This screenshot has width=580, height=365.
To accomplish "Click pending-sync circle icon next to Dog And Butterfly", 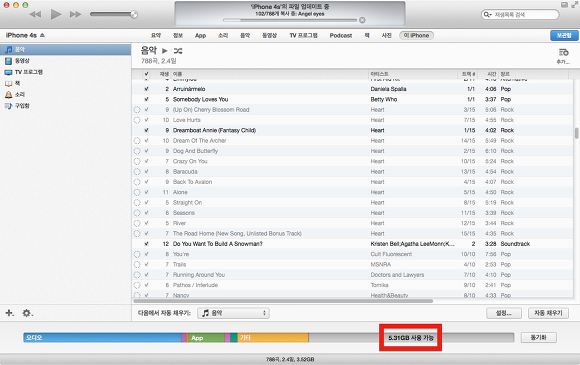I will [x=137, y=151].
